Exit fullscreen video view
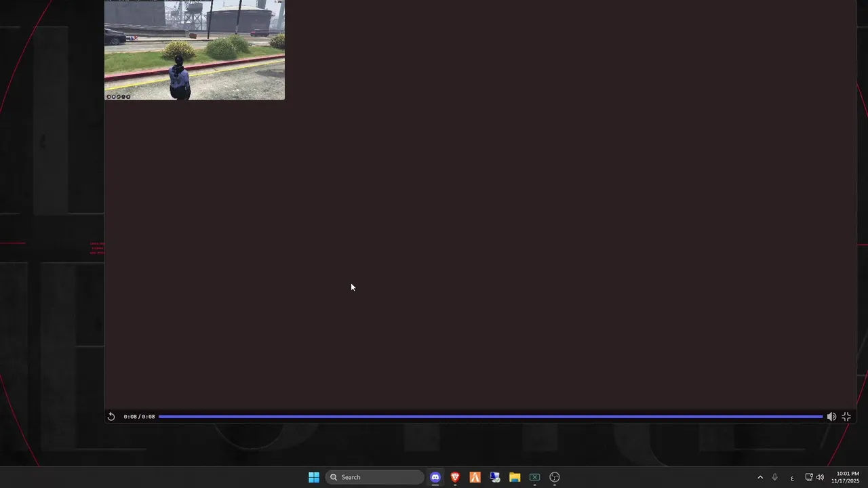868x488 pixels. 846,417
